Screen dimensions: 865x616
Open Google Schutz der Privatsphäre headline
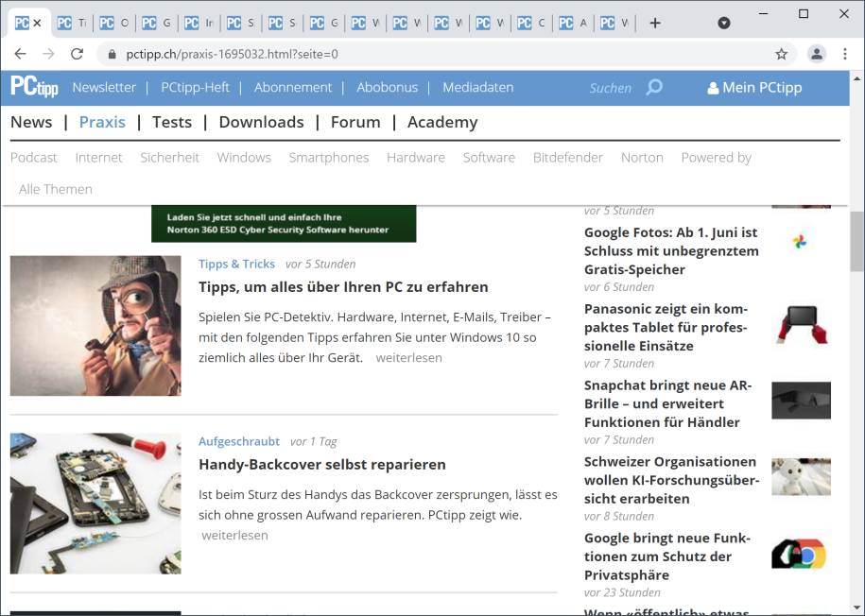pyautogui.click(x=667, y=556)
